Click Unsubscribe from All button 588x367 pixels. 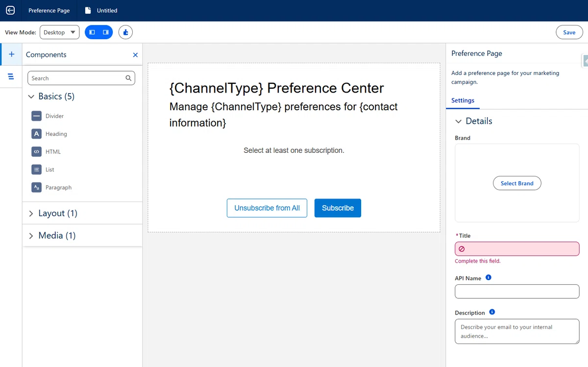pos(267,208)
